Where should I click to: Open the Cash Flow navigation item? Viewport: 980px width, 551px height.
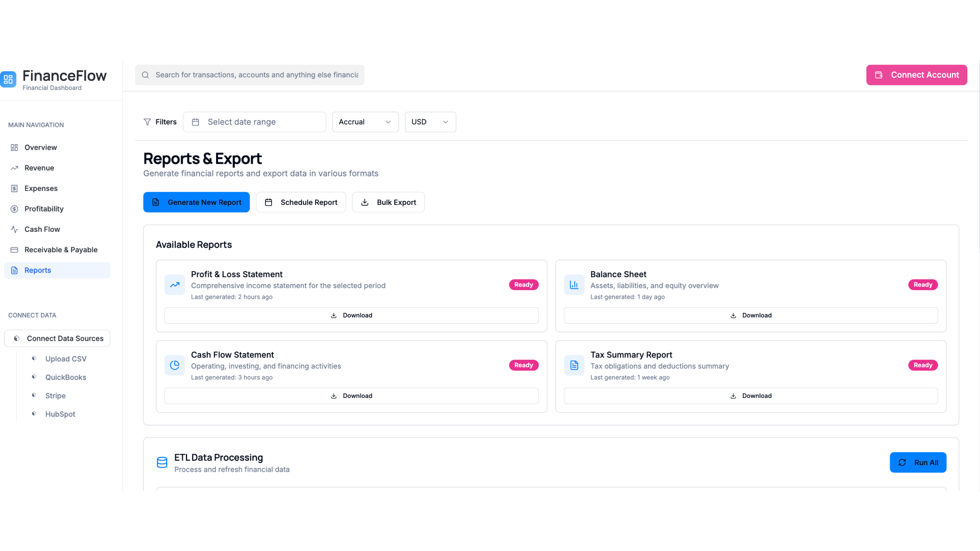(x=42, y=229)
